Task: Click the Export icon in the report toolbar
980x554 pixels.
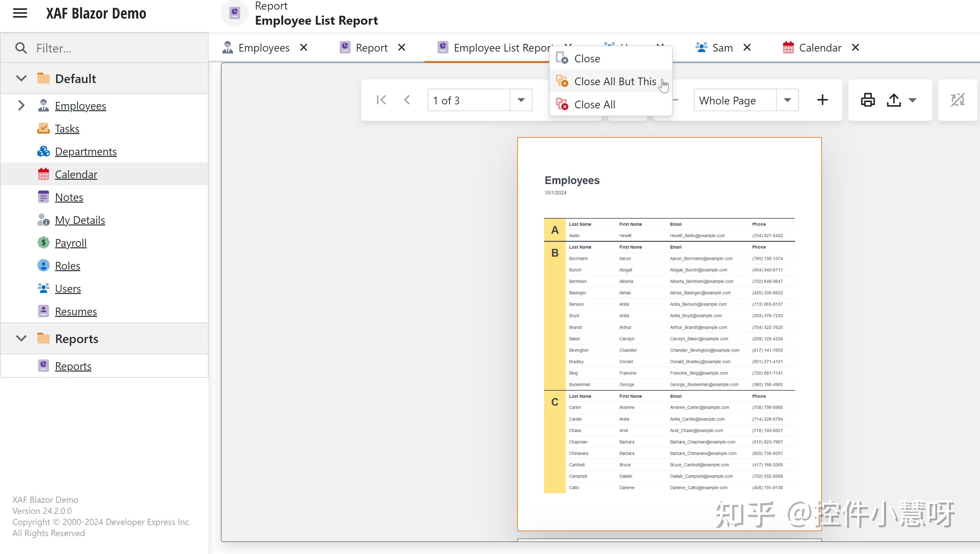Action: [894, 100]
